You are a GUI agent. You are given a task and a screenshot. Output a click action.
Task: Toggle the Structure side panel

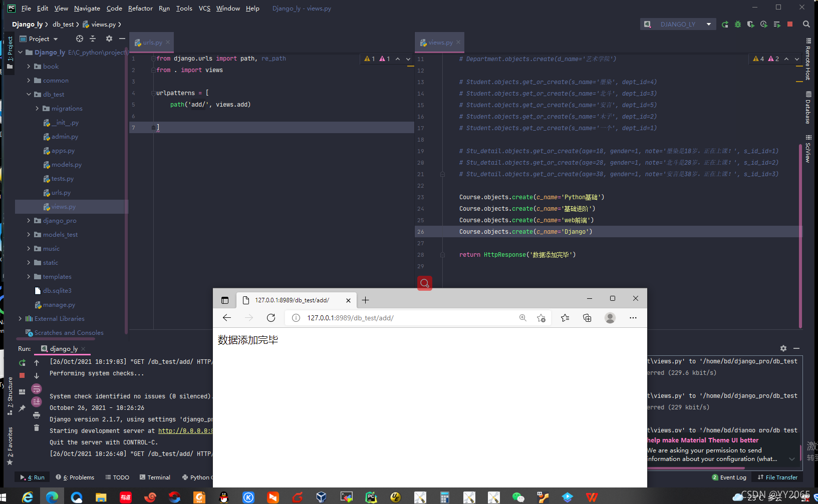10,396
